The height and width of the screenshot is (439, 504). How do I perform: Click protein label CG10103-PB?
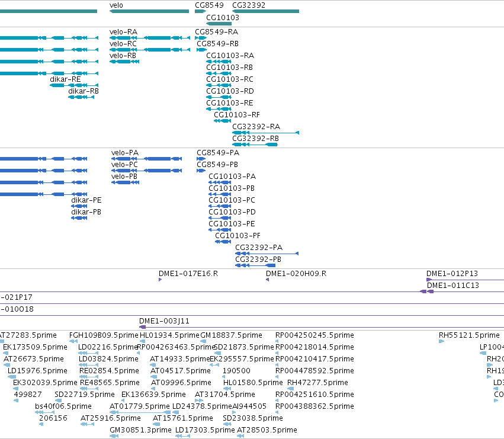232,188
